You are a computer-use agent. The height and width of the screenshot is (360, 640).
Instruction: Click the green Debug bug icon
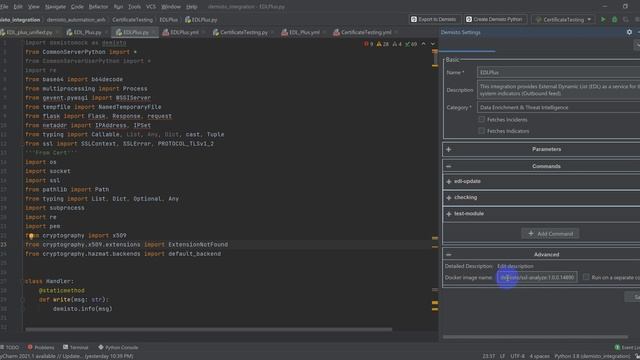click(x=614, y=19)
